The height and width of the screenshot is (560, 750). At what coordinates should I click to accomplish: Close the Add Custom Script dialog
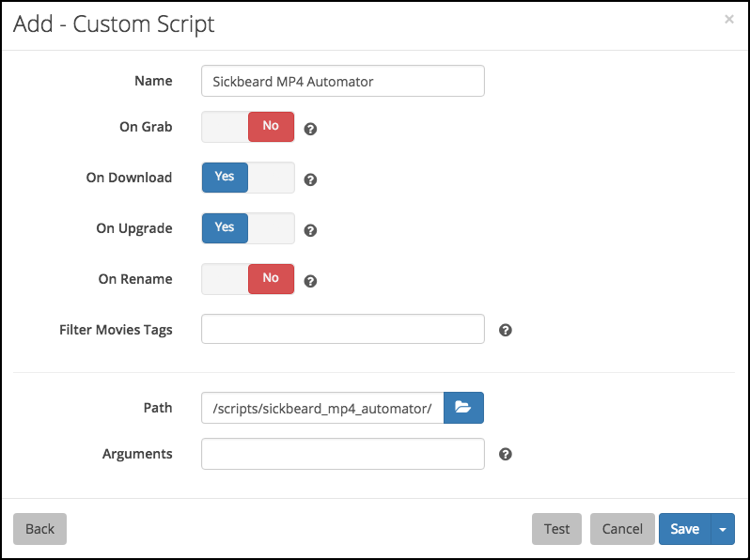pyautogui.click(x=729, y=19)
